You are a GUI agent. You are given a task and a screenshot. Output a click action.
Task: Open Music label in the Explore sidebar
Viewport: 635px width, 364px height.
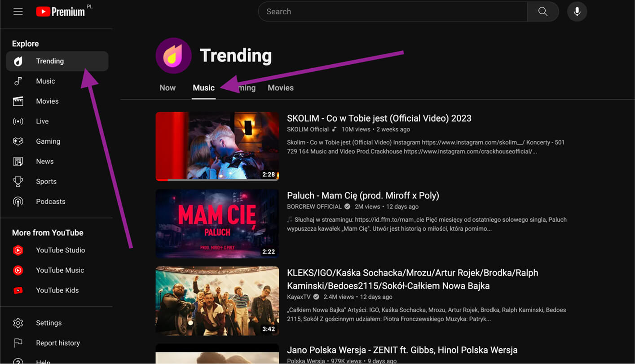(45, 81)
